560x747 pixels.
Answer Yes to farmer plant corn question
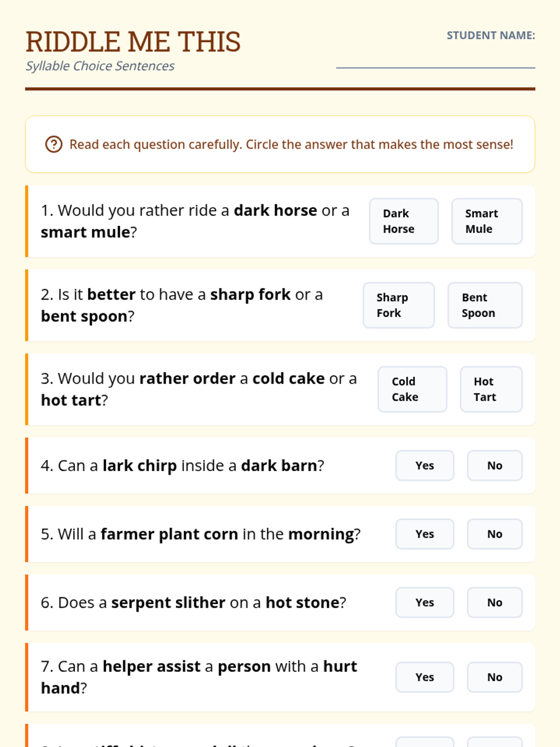click(425, 534)
